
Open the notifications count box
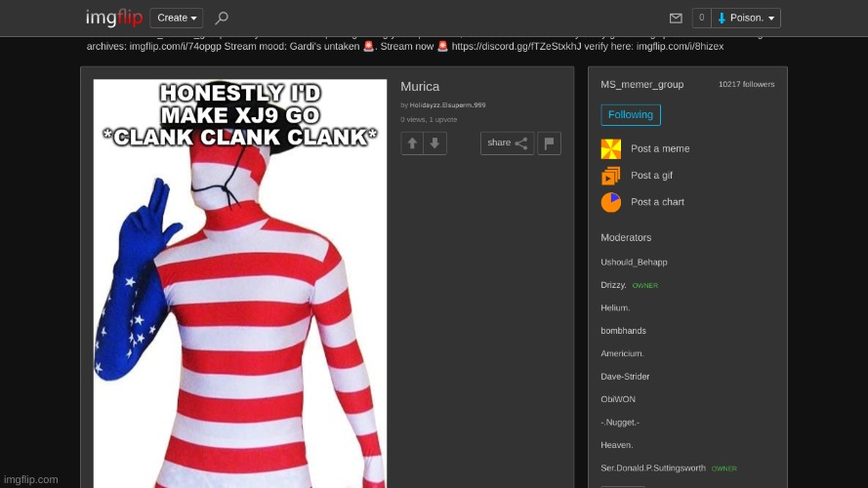coord(701,18)
